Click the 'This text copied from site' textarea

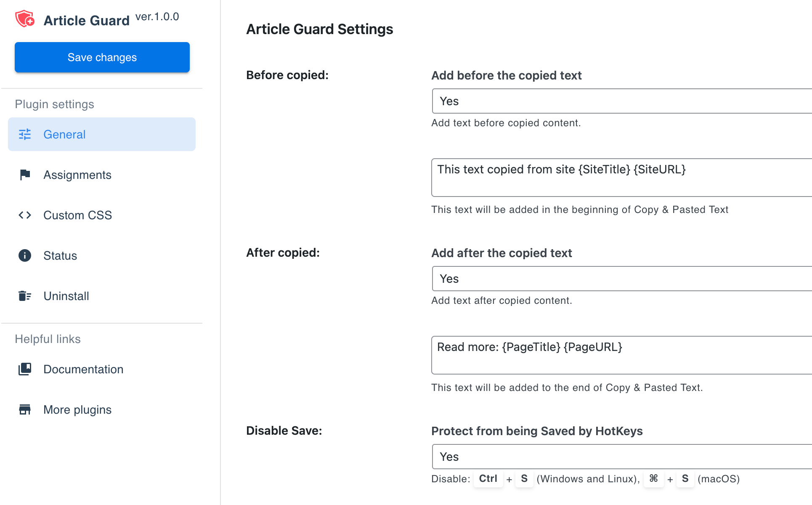click(x=621, y=178)
